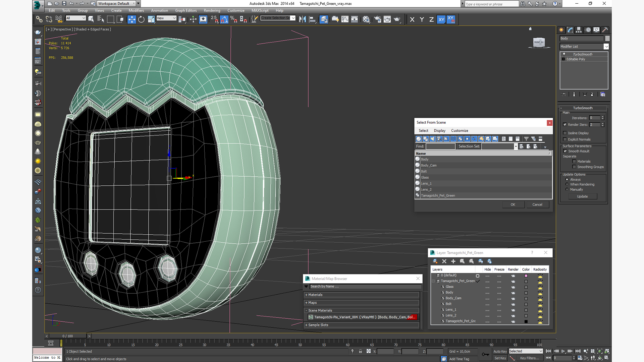The width and height of the screenshot is (644, 362).
Task: Open the Hierarchy command panel tab
Action: point(579,30)
